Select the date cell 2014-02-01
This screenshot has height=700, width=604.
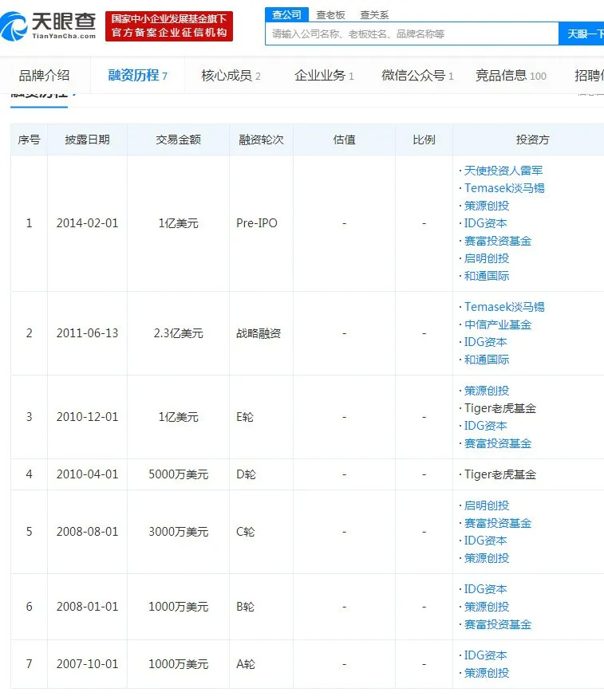[87, 223]
